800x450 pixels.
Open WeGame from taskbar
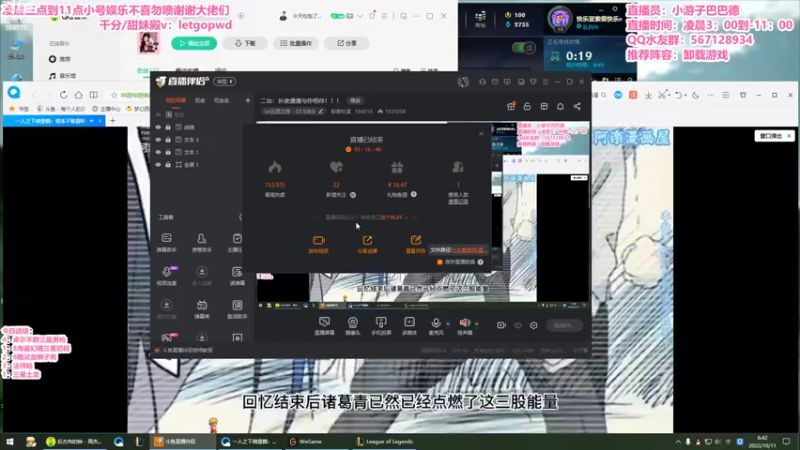pos(306,441)
